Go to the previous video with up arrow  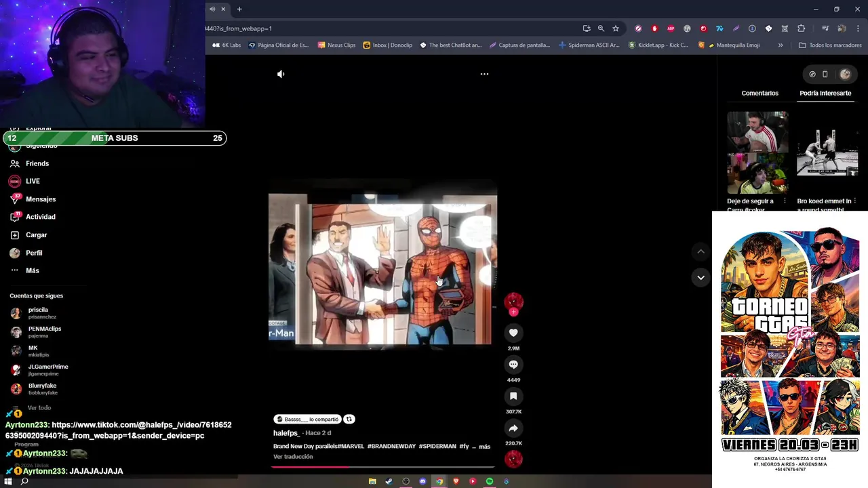701,251
